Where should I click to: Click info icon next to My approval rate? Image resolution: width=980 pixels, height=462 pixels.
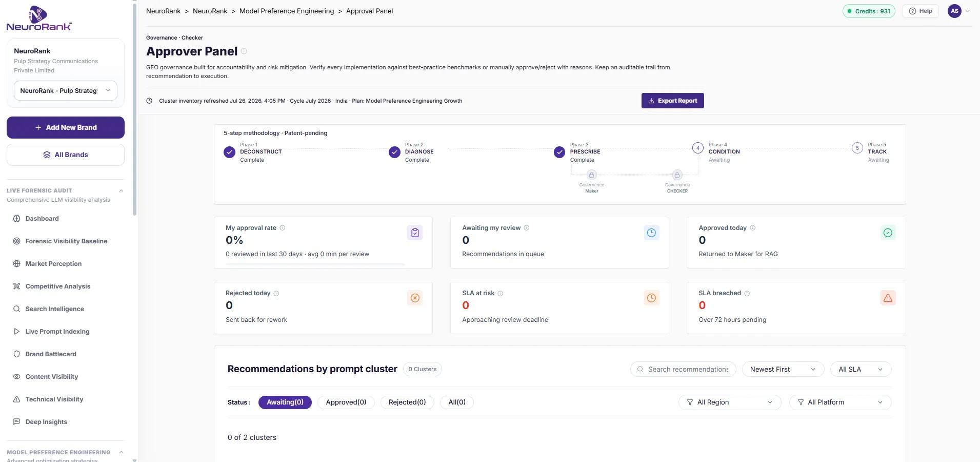[x=283, y=228]
